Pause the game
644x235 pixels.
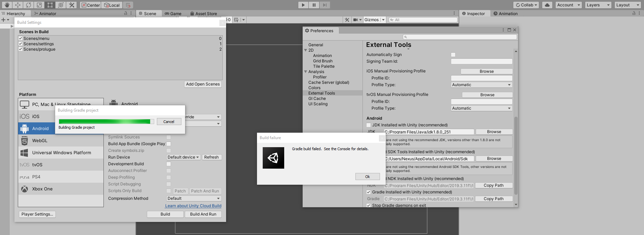pyautogui.click(x=314, y=5)
